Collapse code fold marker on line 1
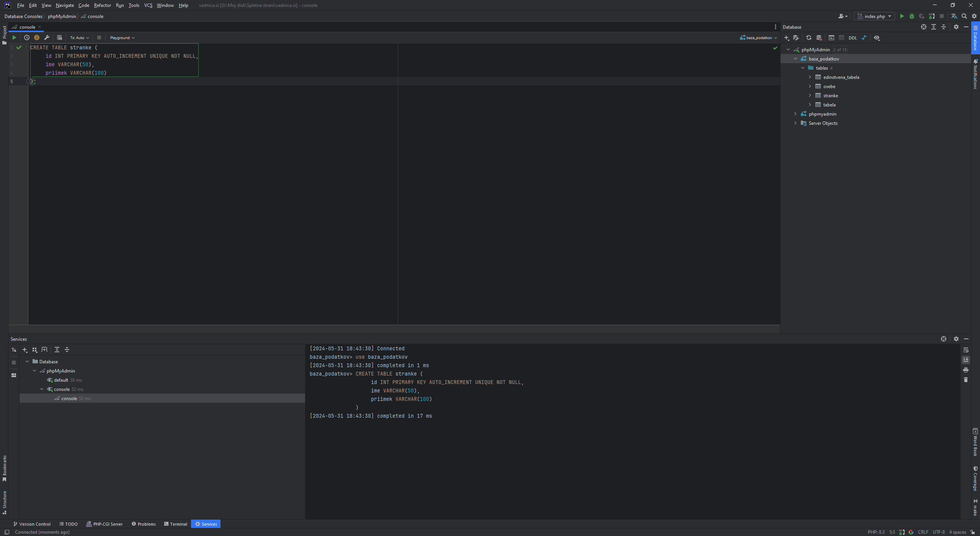The height and width of the screenshot is (536, 980). pos(28,48)
